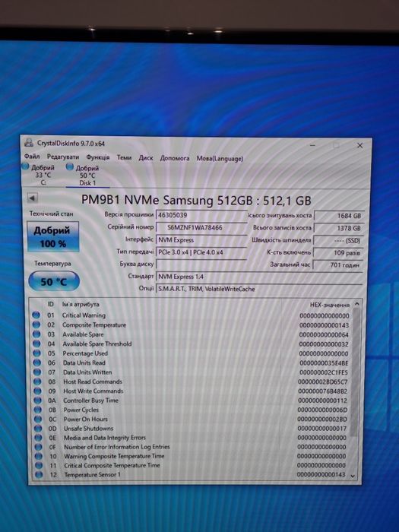
Task: Click the power on count value 109 разів
Action: click(x=339, y=253)
